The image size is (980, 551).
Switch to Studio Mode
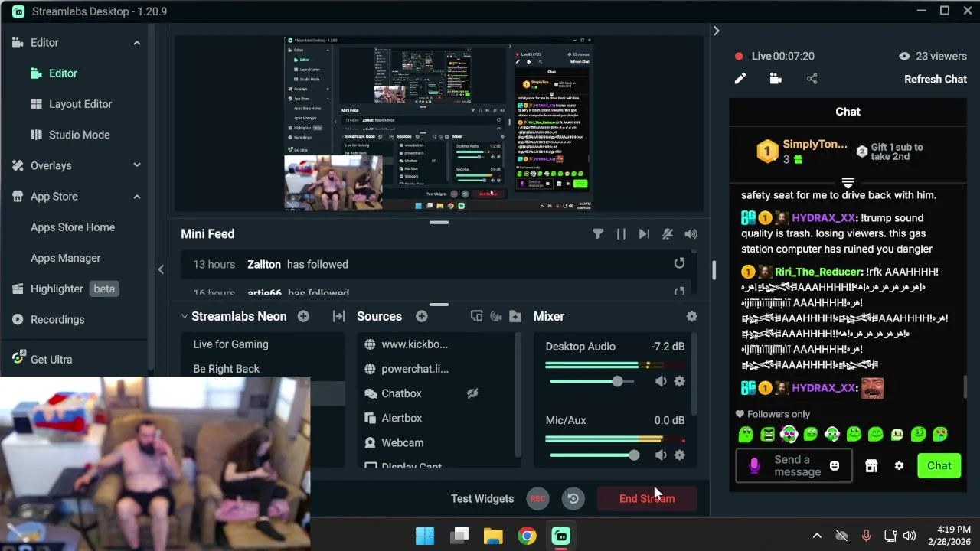79,135
